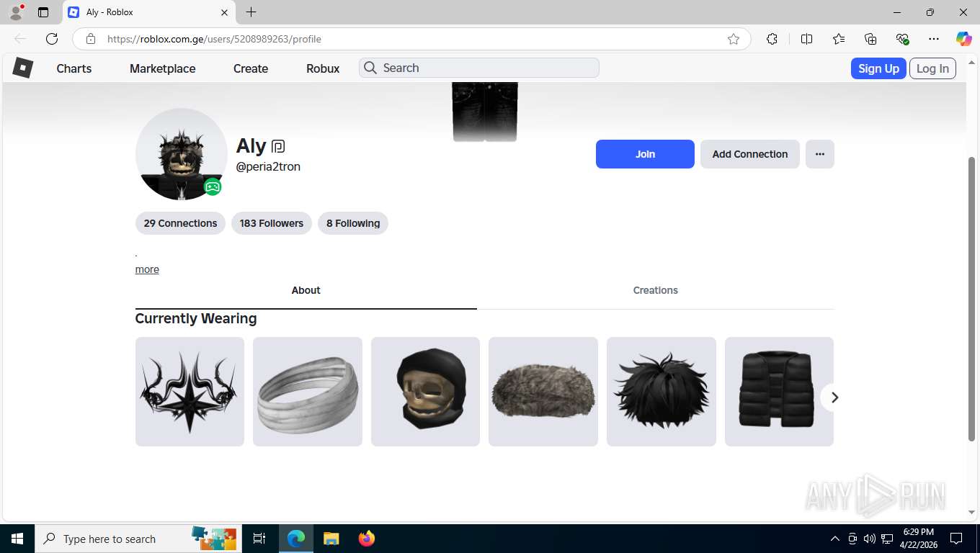The height and width of the screenshot is (553, 980).
Task: Open the tab actions menu icon
Action: click(x=43, y=12)
